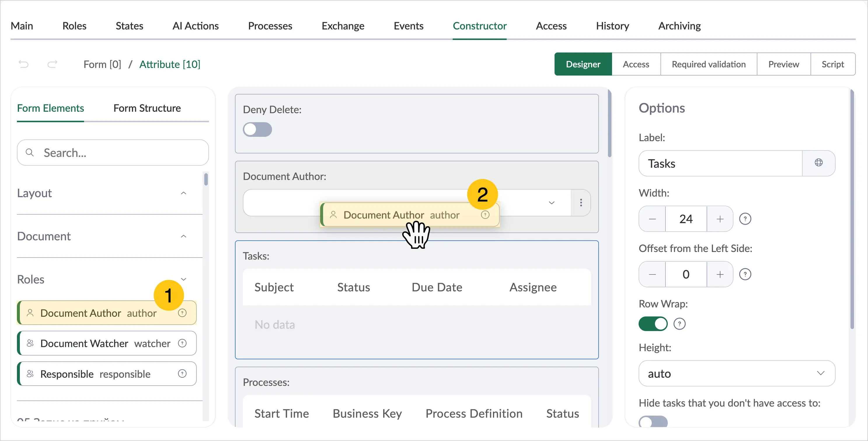Switch to the Roles tab
Image resolution: width=868 pixels, height=441 pixels.
pyautogui.click(x=74, y=26)
